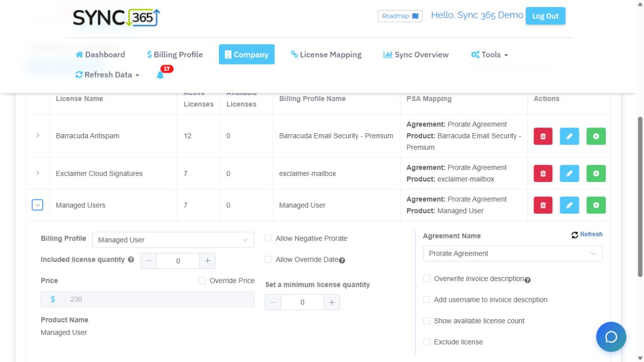Screen dimensions: 644x362
Task: Delete the Managed Users license row
Action: 543,205
